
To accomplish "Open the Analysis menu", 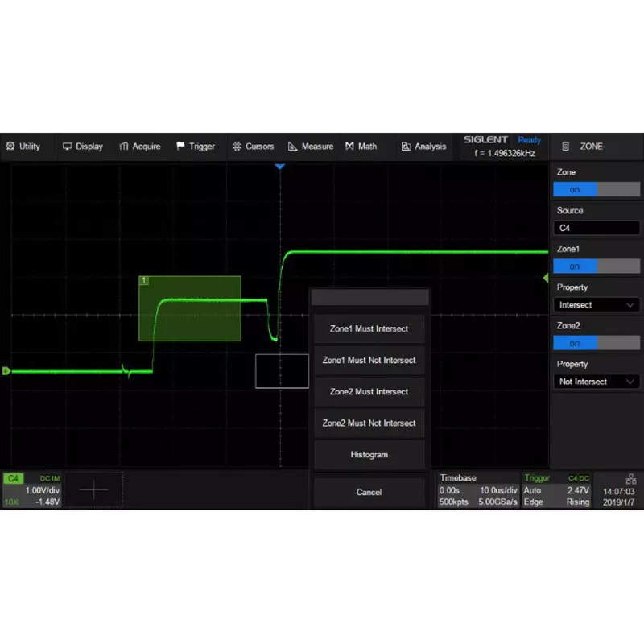I will click(424, 147).
